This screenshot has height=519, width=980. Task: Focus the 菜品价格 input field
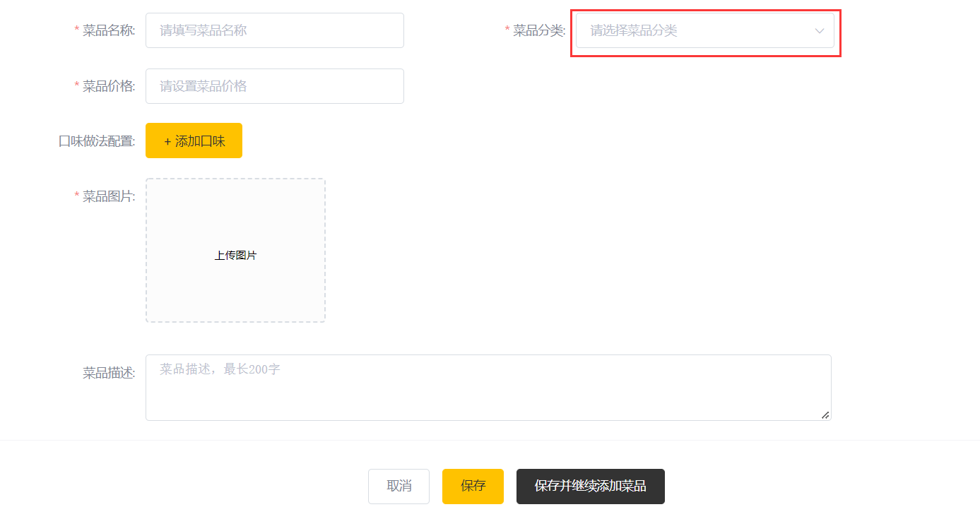[274, 86]
